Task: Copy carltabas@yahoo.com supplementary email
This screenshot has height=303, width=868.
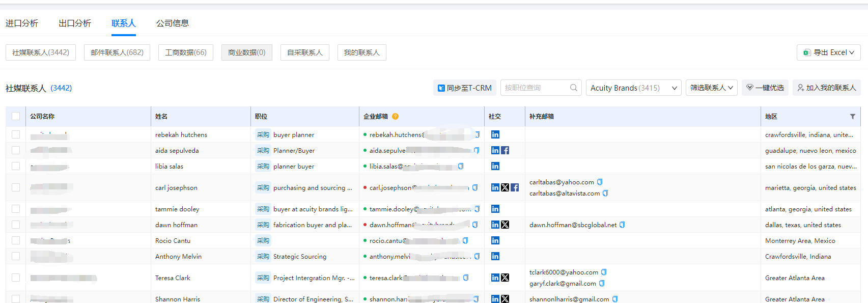Action: click(x=600, y=182)
